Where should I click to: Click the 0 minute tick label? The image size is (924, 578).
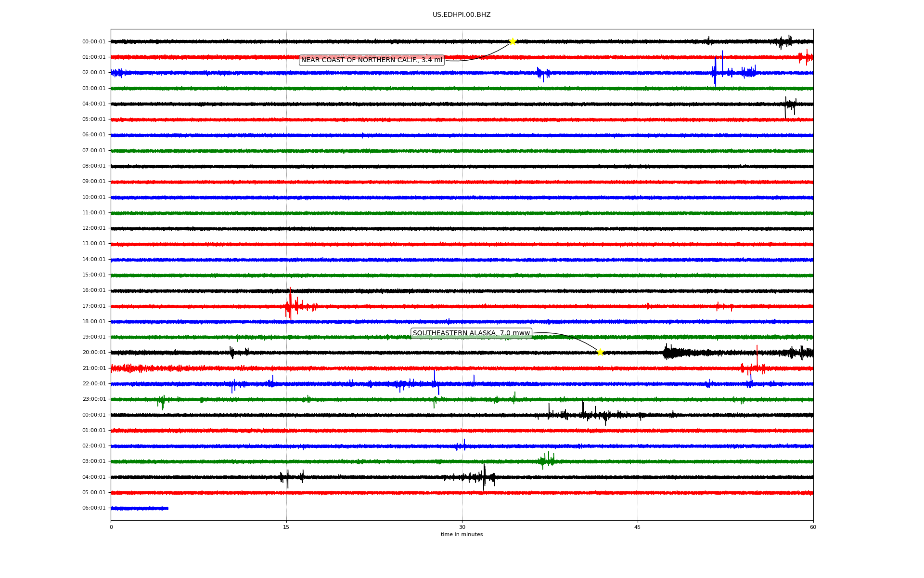(111, 527)
